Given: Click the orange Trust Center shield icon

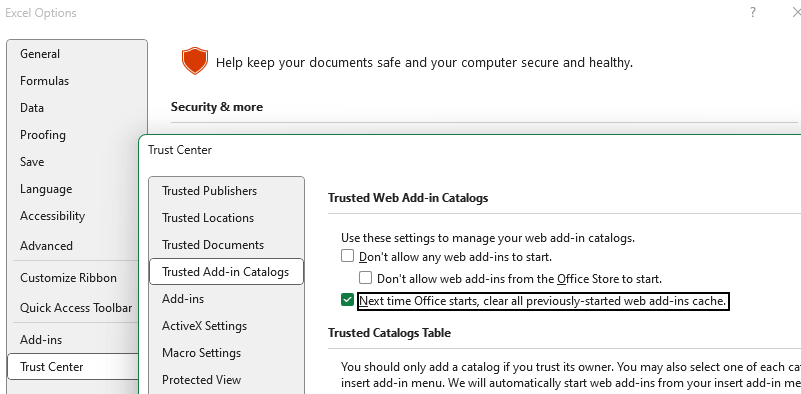Looking at the screenshot, I should click(x=195, y=61).
